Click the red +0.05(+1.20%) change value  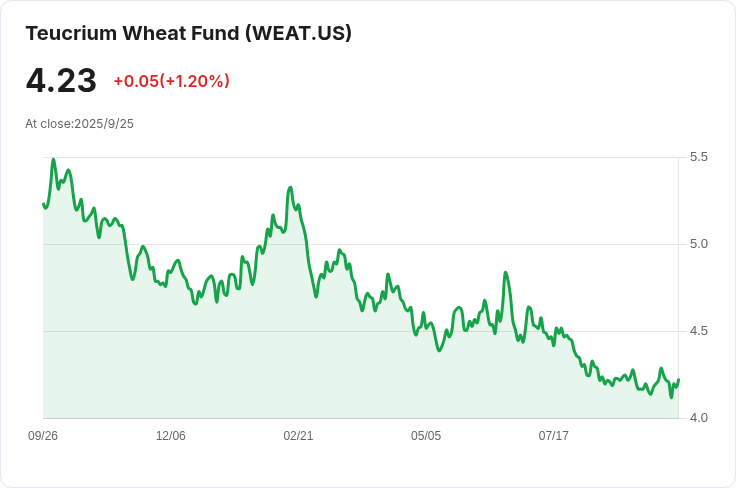pyautogui.click(x=171, y=81)
